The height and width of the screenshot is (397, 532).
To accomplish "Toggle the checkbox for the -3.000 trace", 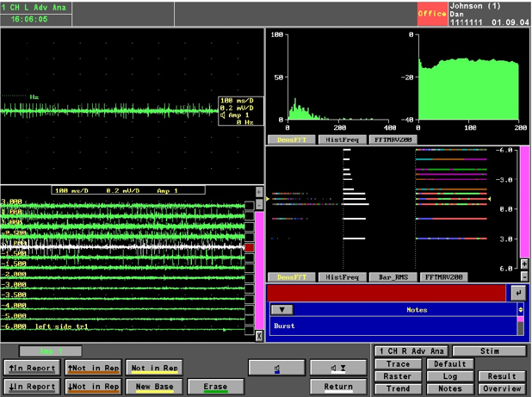I will point(250,289).
